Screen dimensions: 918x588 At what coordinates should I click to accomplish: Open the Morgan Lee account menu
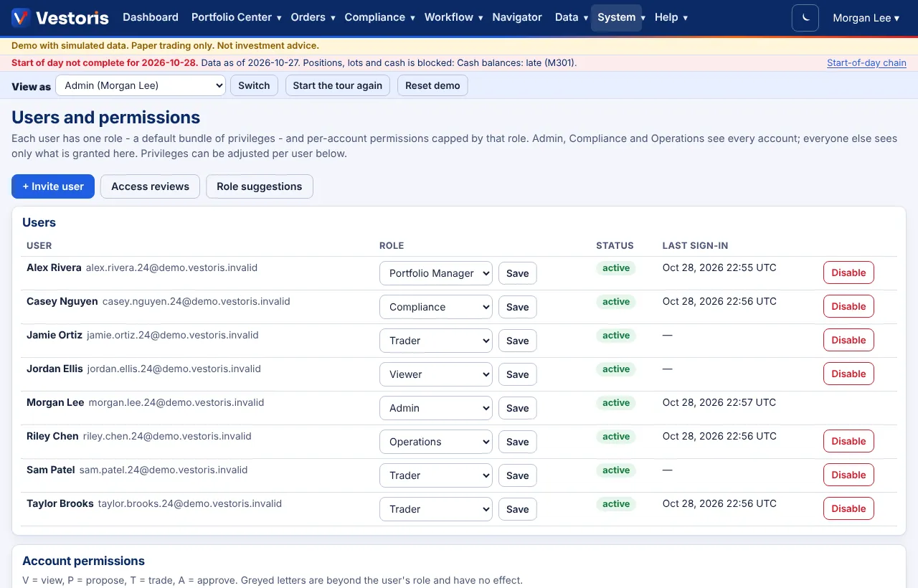[x=866, y=18]
